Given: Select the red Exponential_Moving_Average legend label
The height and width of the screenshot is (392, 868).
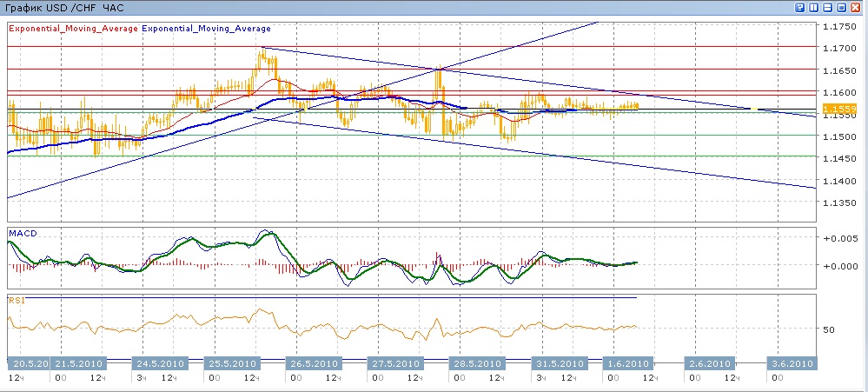Looking at the screenshot, I should point(73,28).
